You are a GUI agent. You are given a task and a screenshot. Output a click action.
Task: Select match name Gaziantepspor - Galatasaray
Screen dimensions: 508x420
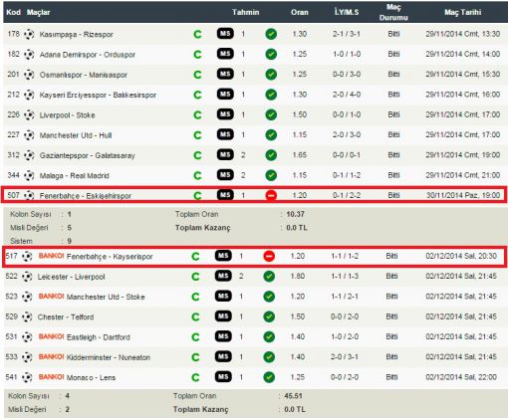click(87, 155)
